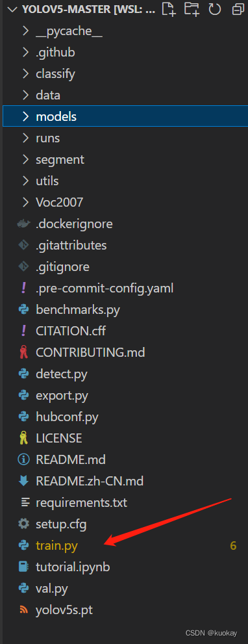This screenshot has height=644, width=248.
Task: Click the notebook icon beside tutorial.ipynb
Action: [x=24, y=567]
